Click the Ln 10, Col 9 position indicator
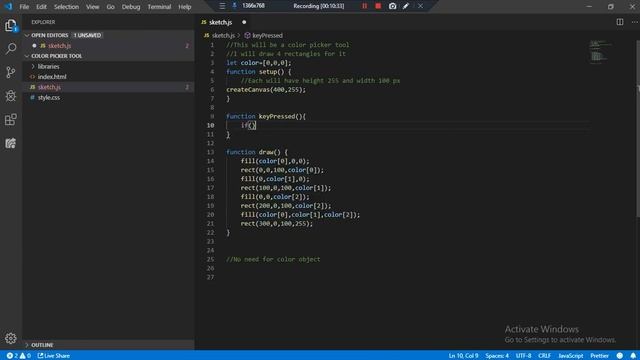Image resolution: width=640 pixels, height=360 pixels. click(463, 356)
